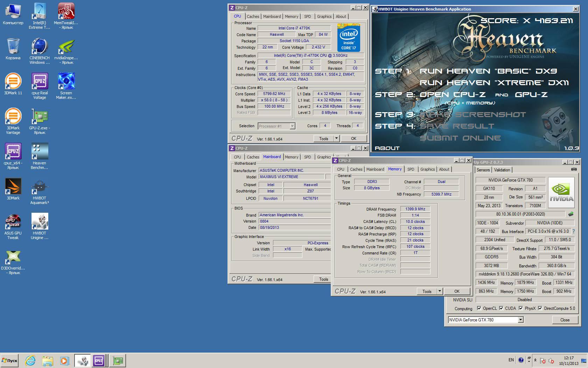Screen dimensions: 588x368
Task: Toggle the CUDA checkbox in GPU-Z
Action: coord(501,308)
